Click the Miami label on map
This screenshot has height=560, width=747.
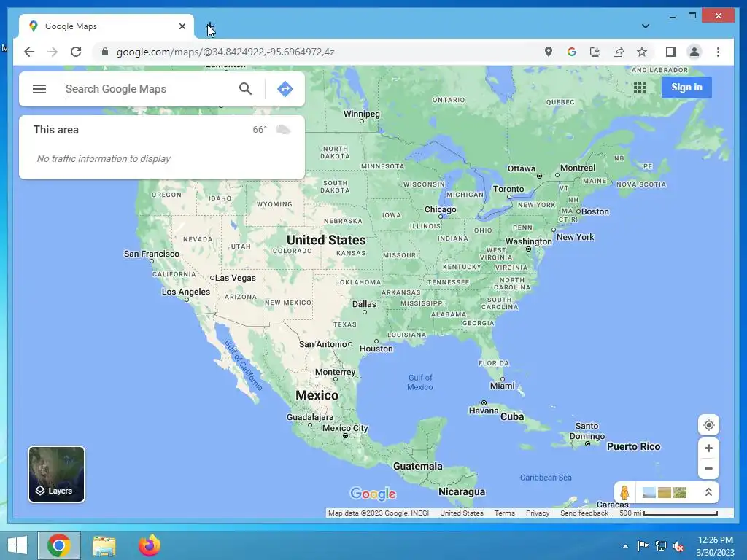502,386
